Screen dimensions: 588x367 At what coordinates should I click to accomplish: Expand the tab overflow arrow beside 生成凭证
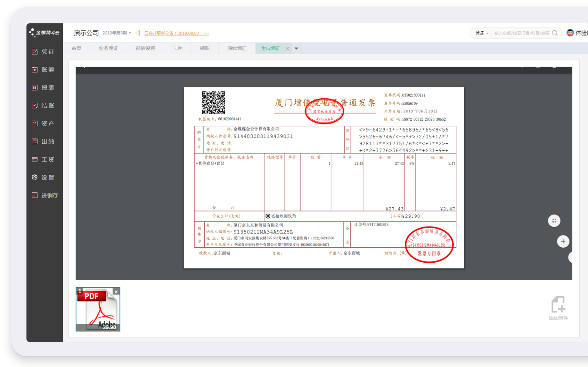(x=296, y=48)
